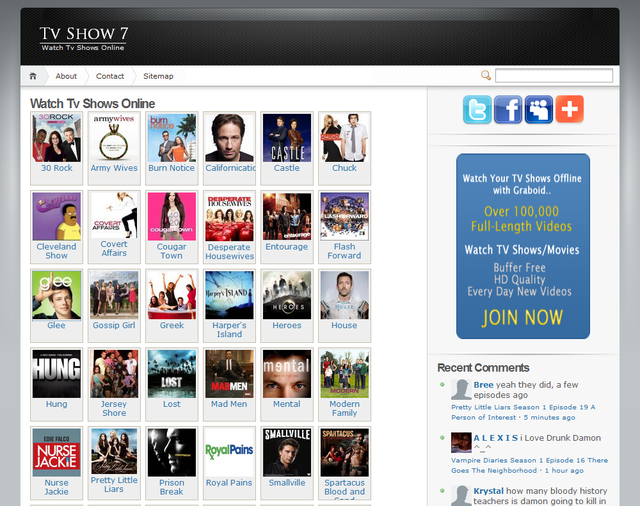Open the Cougar Town poster thumbnail
640x506 pixels.
pyautogui.click(x=172, y=216)
